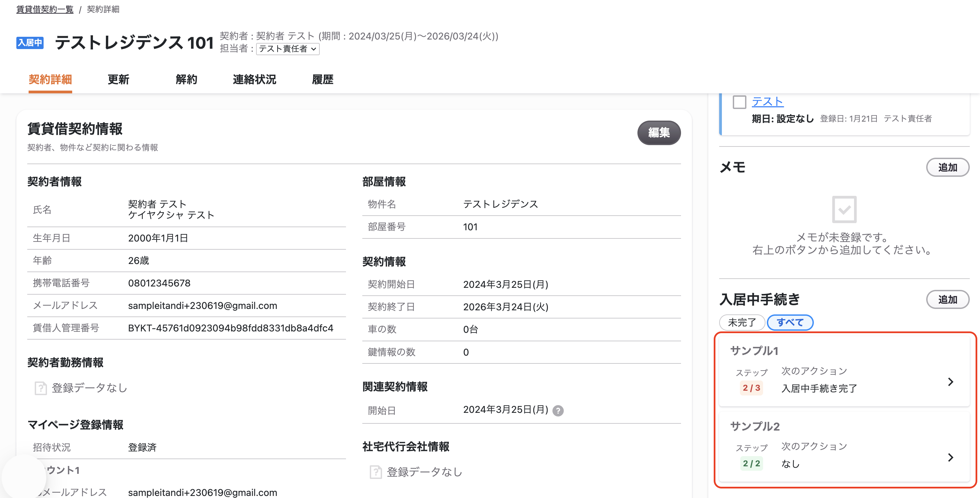Click contract start date 2024年3月25日(月) in 契約情報
980x498 pixels.
point(506,284)
